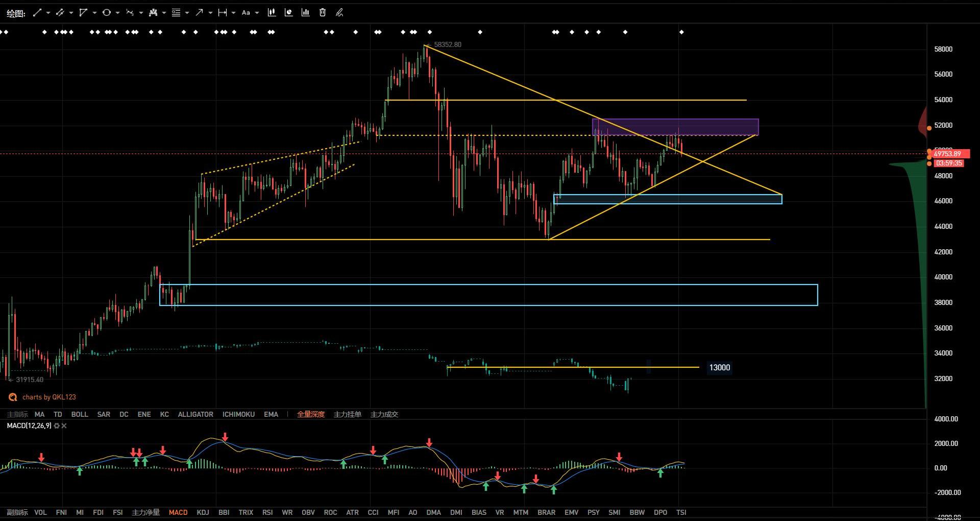Image resolution: width=980 pixels, height=521 pixels.
Task: Open the Fibonacci tool dropdown arrow
Action: pos(187,13)
